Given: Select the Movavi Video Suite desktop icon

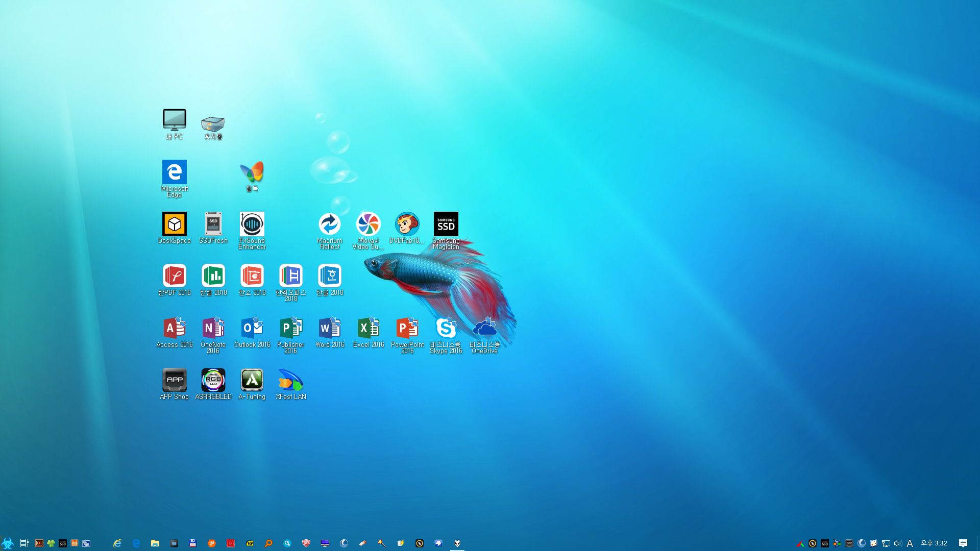Looking at the screenshot, I should tap(368, 231).
